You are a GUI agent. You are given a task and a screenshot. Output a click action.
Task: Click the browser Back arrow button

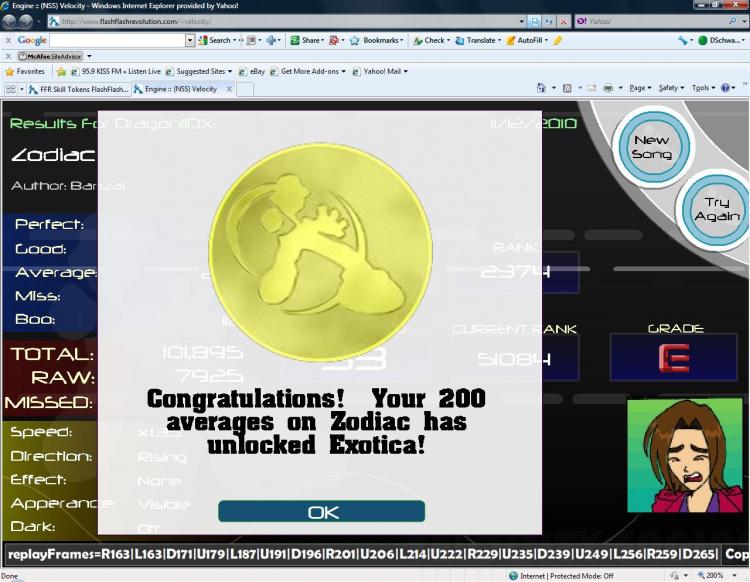tap(9, 21)
